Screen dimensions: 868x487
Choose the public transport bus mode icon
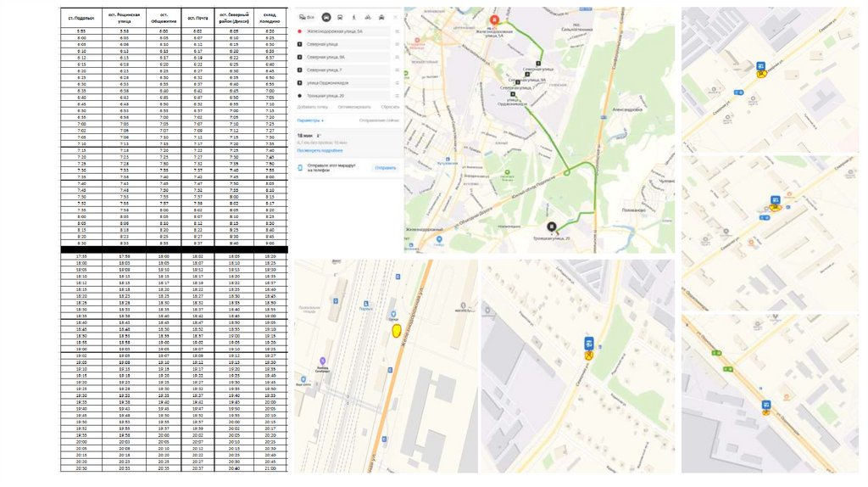click(x=341, y=17)
